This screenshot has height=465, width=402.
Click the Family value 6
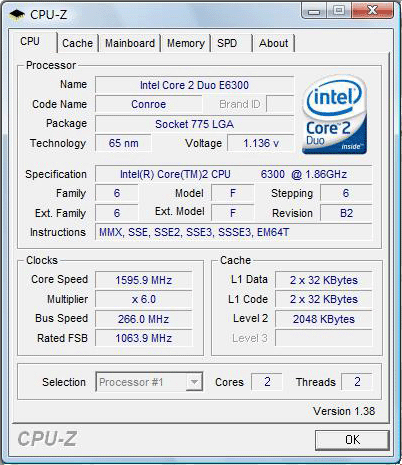point(117,193)
